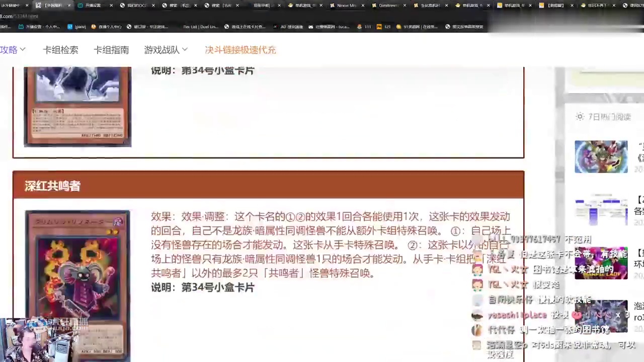Open the first article thumbnail under 7日热门阅读
Screen dimensions: 644x362
click(601, 157)
